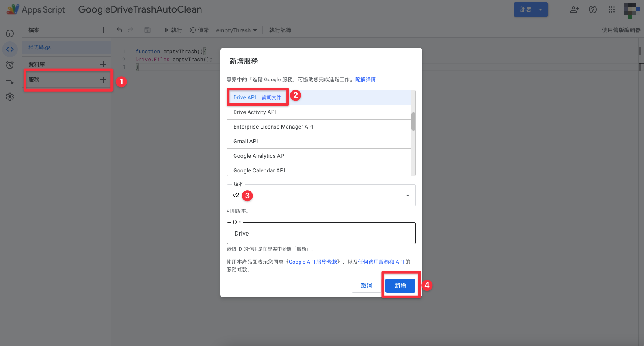Screen dimensions: 644x346
Task: Open the Triggers alarm clock icon
Action: pos(10,65)
